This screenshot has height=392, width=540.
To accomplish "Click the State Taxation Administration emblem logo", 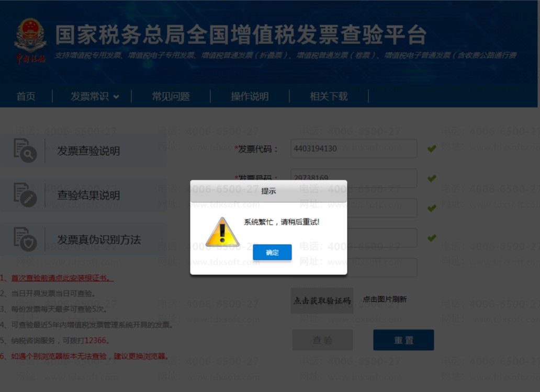I will tap(30, 41).
